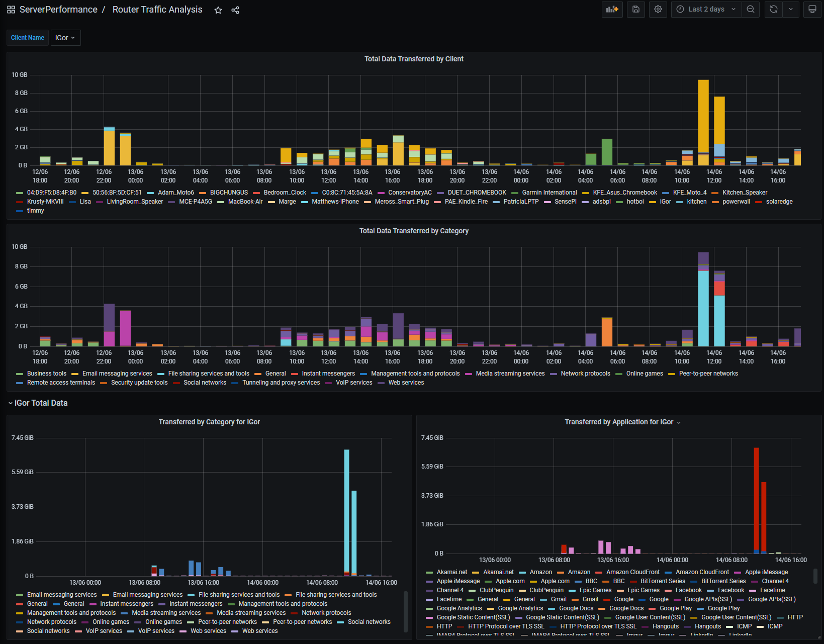This screenshot has width=824, height=644.
Task: Toggle Peer-to-peer networks category series
Action: pyautogui.click(x=708, y=374)
